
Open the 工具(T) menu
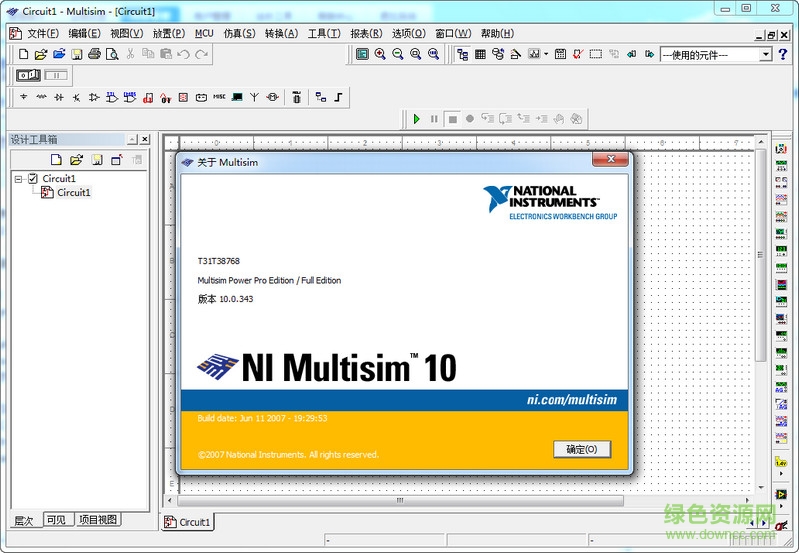324,33
